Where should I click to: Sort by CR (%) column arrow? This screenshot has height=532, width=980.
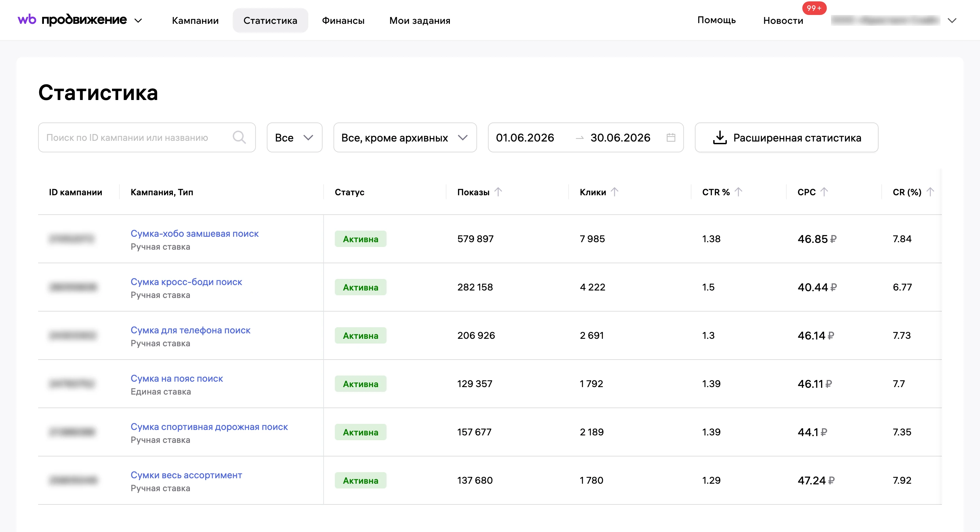point(930,192)
